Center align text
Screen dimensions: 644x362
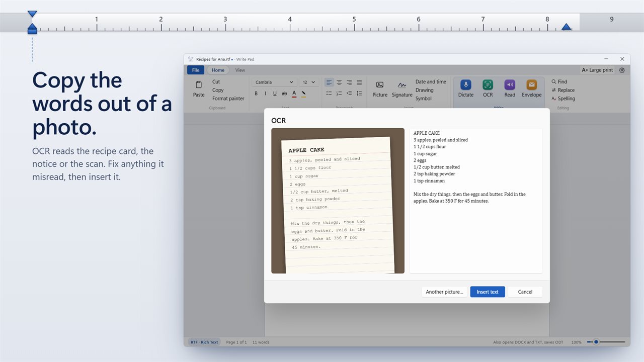point(339,82)
